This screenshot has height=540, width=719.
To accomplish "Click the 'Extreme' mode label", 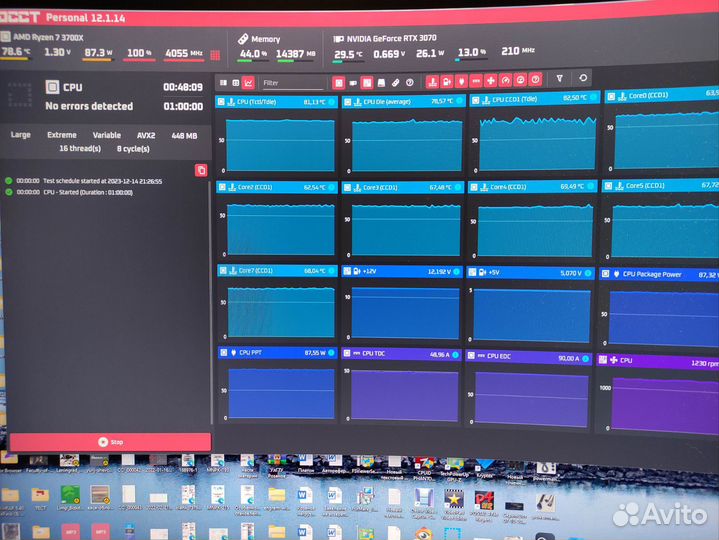I will click(x=62, y=135).
